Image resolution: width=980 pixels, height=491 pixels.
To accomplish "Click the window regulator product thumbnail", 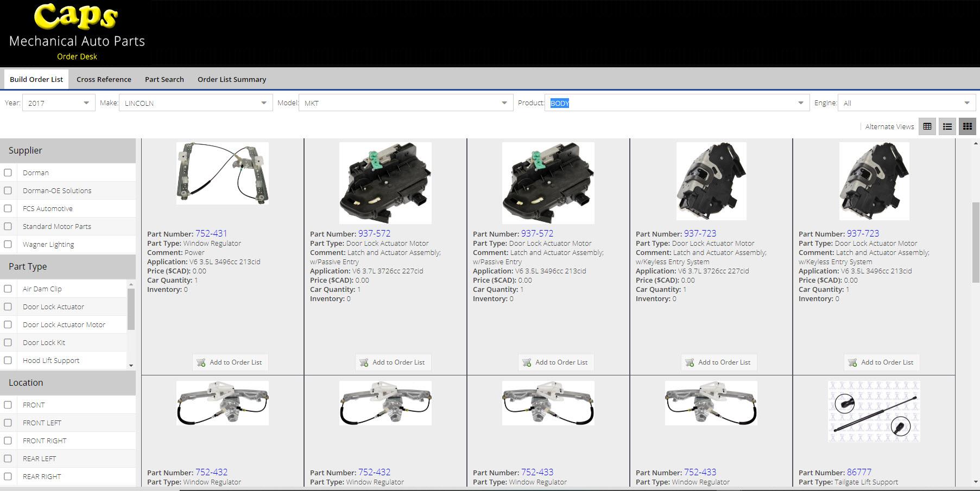I will coord(222,173).
